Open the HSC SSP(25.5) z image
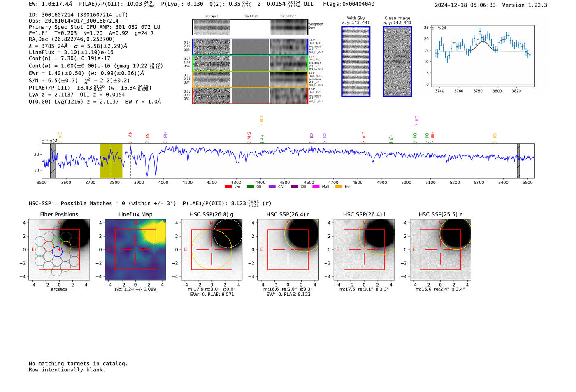The height and width of the screenshot is (392, 576). pos(440,249)
